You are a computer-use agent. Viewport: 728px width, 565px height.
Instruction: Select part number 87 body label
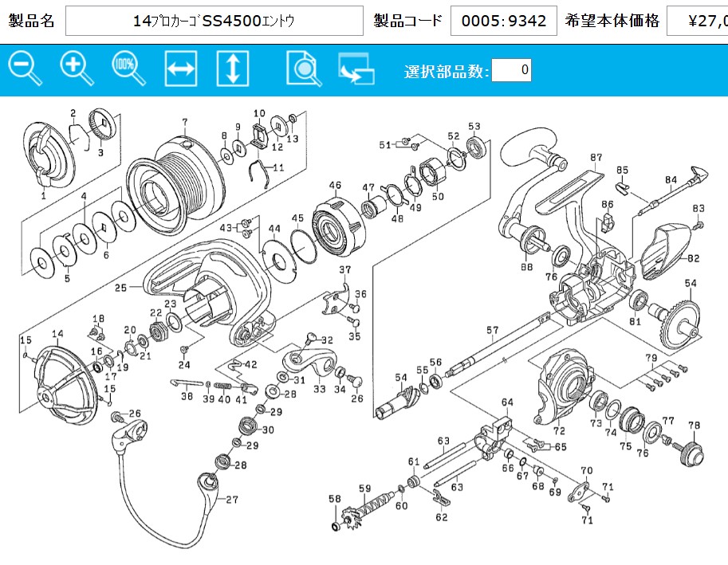(x=596, y=157)
